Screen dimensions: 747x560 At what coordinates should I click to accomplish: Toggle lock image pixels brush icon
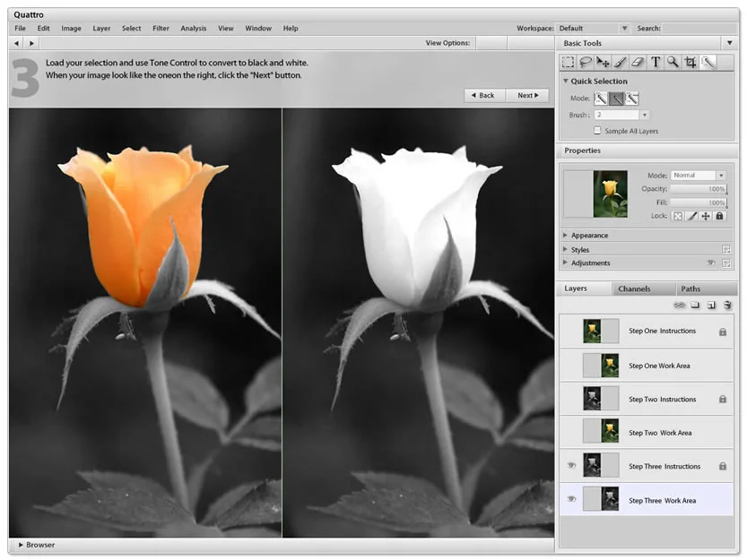[x=692, y=216]
